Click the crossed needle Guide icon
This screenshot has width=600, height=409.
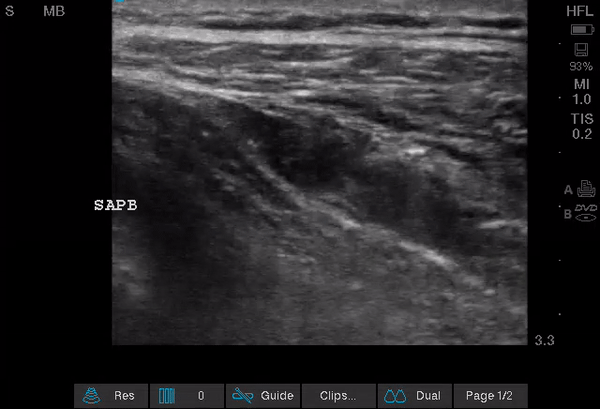[x=243, y=396]
